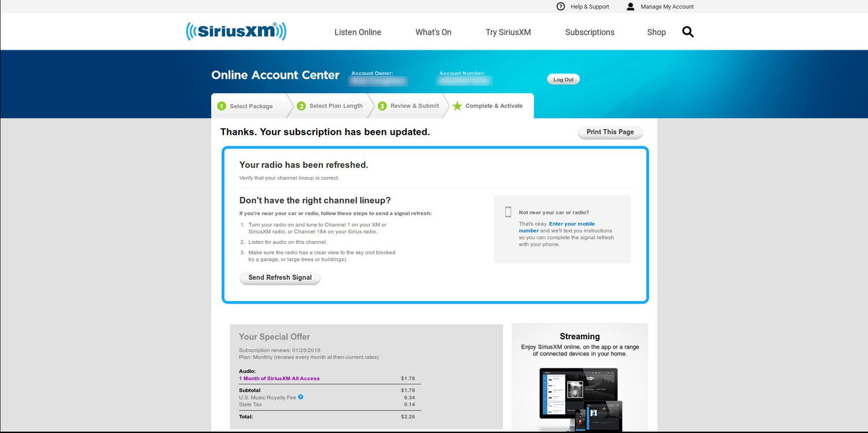868x433 pixels.
Task: Click the streaming devices thumbnail image
Action: [x=580, y=399]
